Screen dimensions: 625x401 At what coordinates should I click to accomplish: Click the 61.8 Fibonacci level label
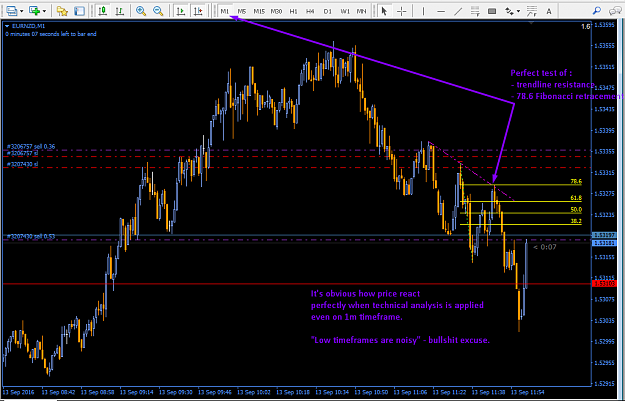[576, 198]
